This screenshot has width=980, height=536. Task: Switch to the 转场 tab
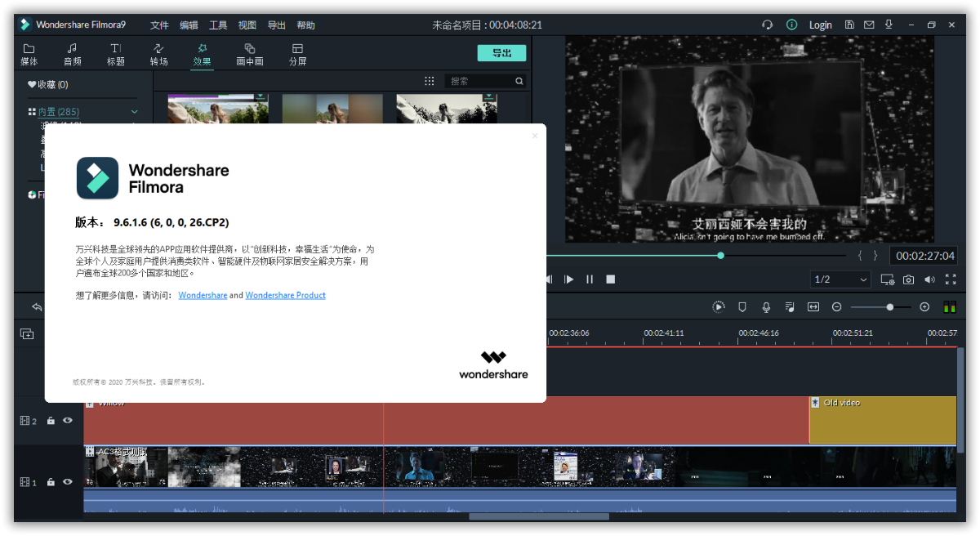(x=158, y=54)
